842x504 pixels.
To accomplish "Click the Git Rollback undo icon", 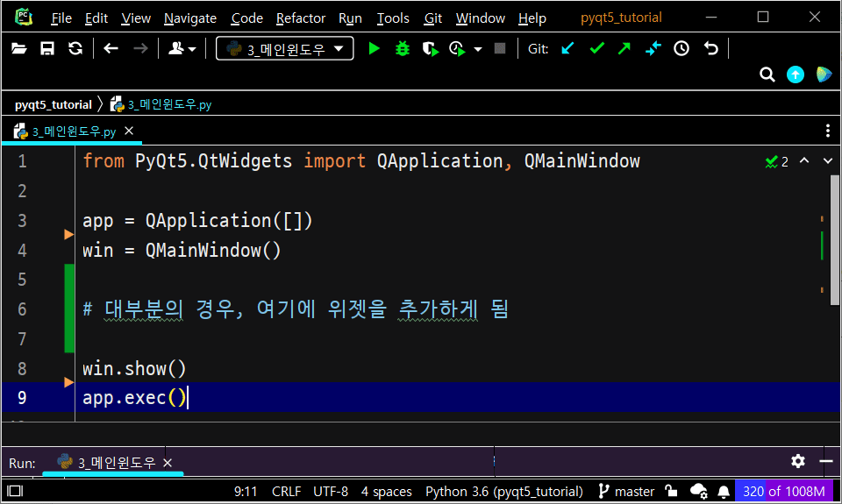I will coord(711,49).
